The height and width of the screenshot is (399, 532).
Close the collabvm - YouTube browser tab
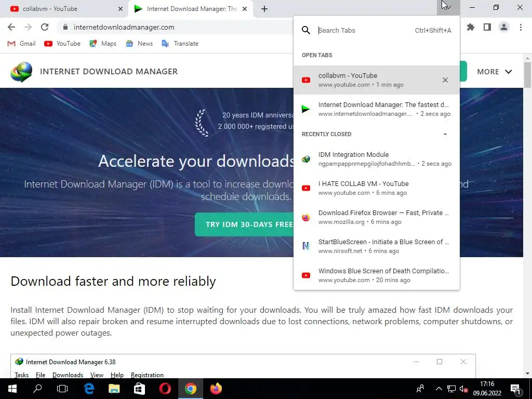(x=121, y=9)
